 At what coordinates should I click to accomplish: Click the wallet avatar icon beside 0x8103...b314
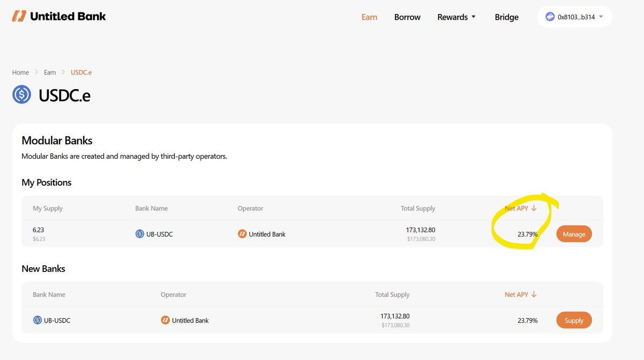point(550,17)
